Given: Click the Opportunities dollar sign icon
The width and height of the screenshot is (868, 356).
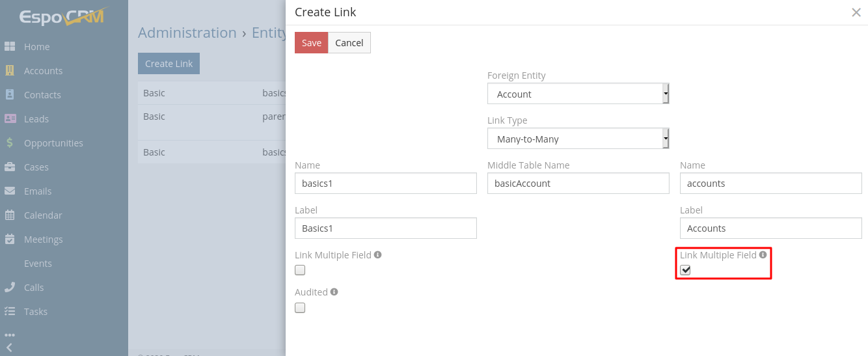Looking at the screenshot, I should (x=10, y=143).
